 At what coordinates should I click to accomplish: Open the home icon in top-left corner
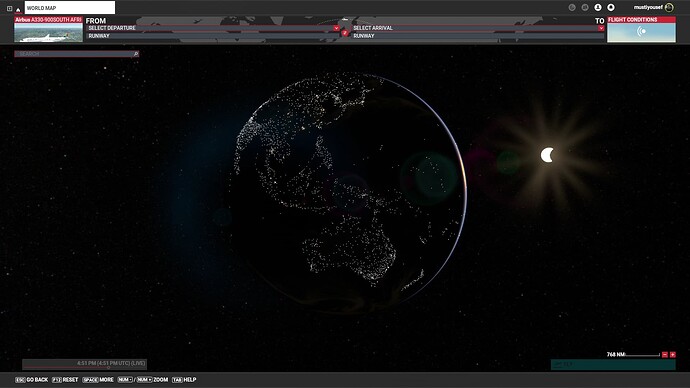18,8
